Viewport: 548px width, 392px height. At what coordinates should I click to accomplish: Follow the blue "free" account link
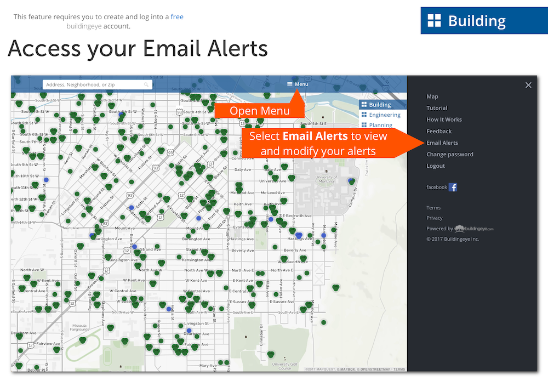(177, 17)
